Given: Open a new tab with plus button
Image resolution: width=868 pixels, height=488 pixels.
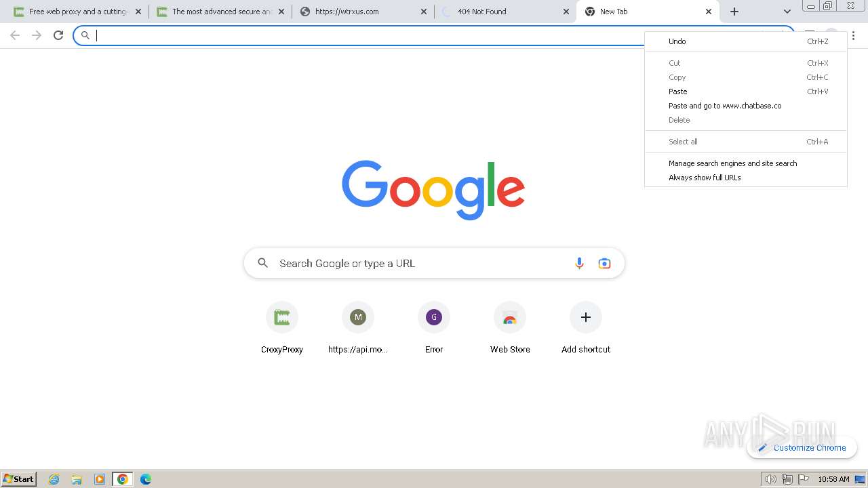Looking at the screenshot, I should click(x=734, y=12).
